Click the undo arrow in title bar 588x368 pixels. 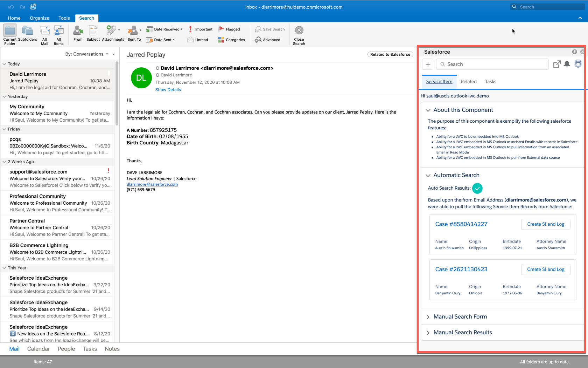11,7
